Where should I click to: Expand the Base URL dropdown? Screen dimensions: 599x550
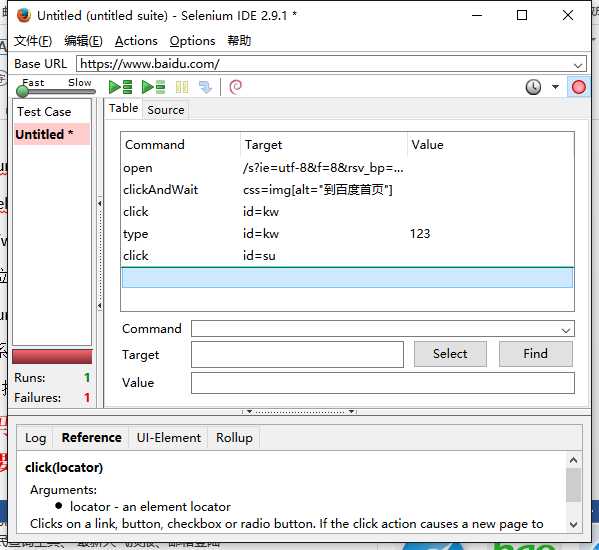[578, 65]
